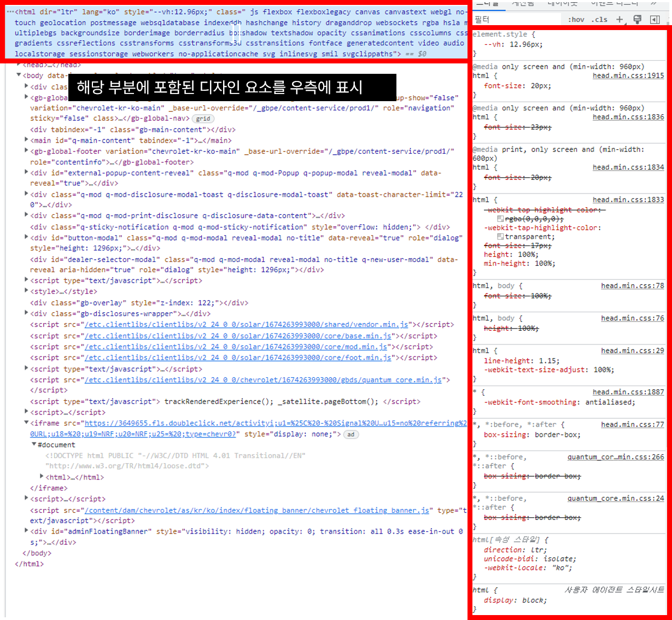Open the quantum_core.min.js script link
672x620 pixels.
pos(263,380)
